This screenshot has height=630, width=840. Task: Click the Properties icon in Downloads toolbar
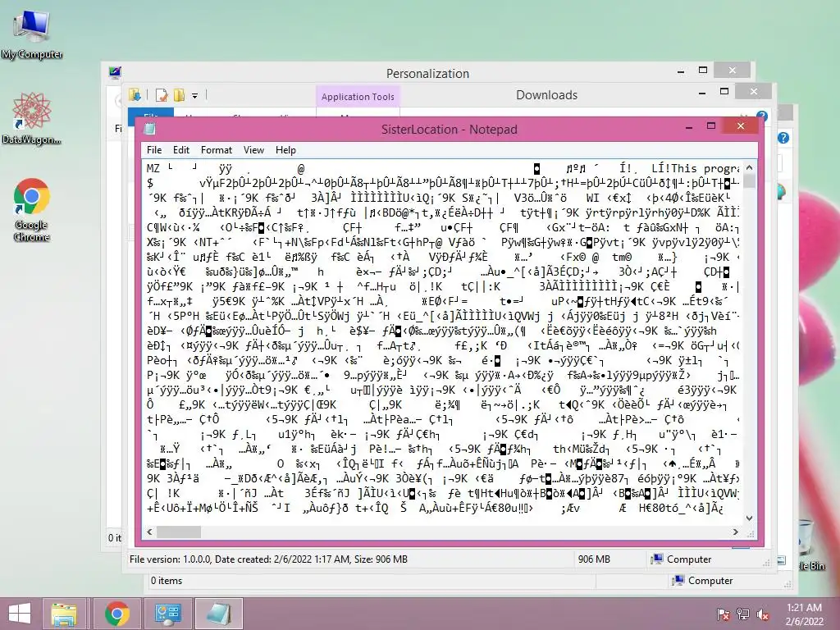click(x=162, y=95)
